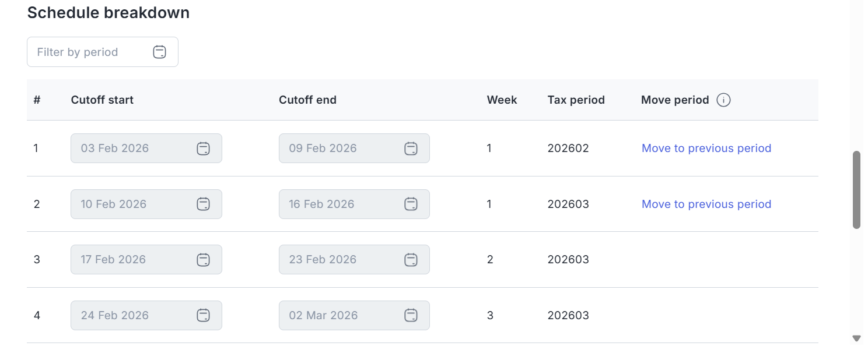Click the 23 Feb 2026 date field
Screen dimensions: 868x346
tap(335, 260)
